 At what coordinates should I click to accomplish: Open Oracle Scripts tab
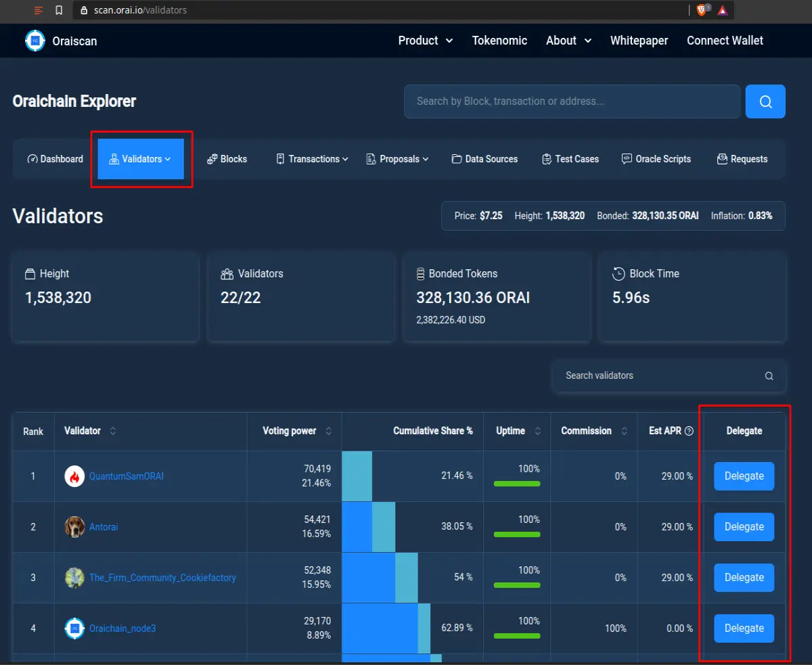pos(656,159)
